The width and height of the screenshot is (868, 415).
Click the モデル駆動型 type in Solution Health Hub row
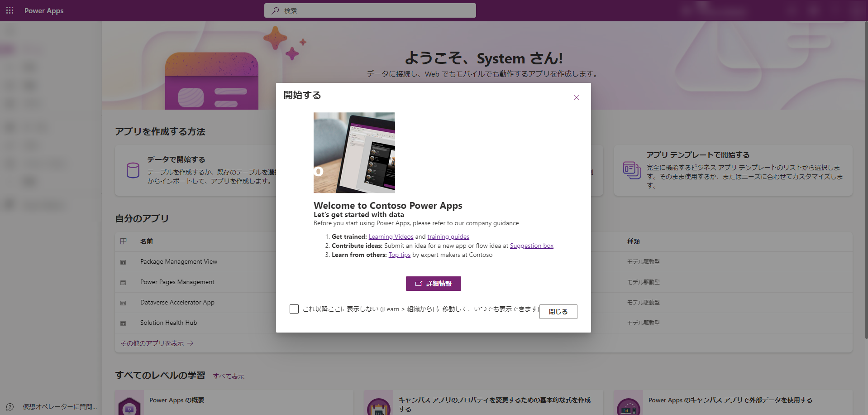coord(643,323)
